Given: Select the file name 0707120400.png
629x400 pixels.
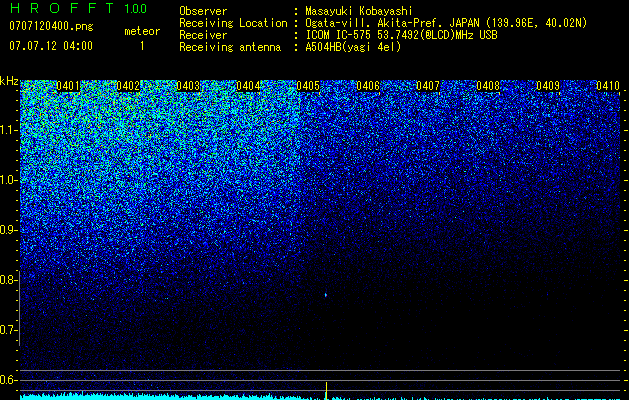Looking at the screenshot, I should tap(51, 27).
